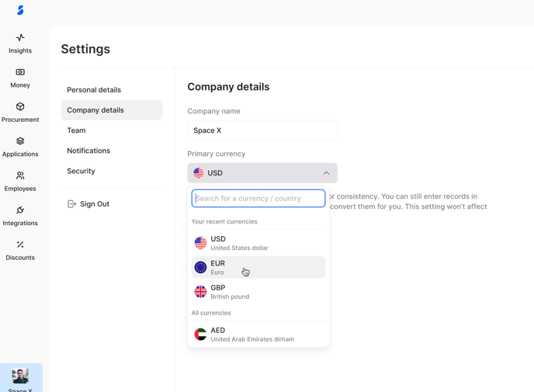
Task: Click the app logo at top left
Action: click(x=20, y=10)
